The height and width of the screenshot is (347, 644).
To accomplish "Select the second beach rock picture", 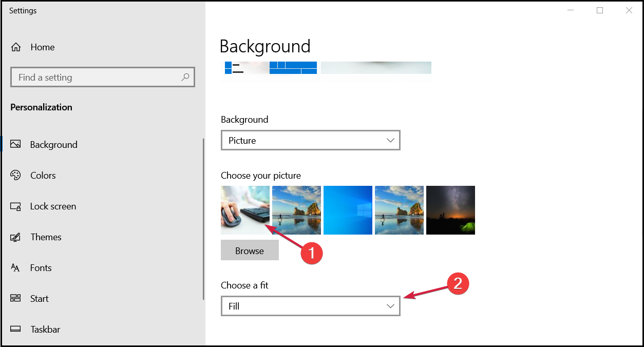I will pyautogui.click(x=296, y=210).
